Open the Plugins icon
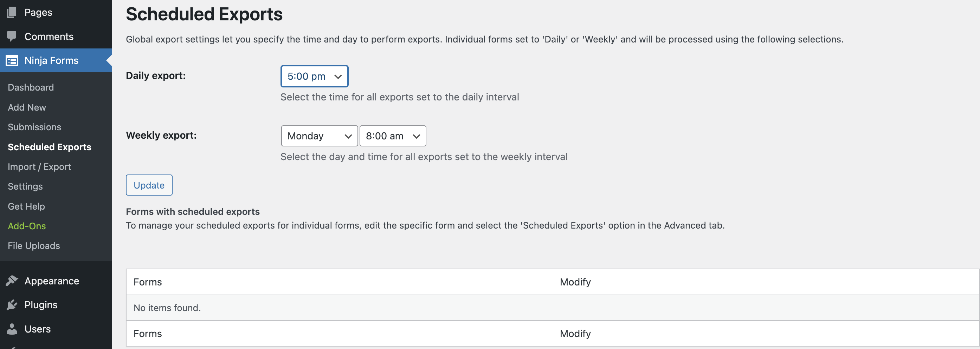Viewport: 980px width, 349px height. coord(12,304)
